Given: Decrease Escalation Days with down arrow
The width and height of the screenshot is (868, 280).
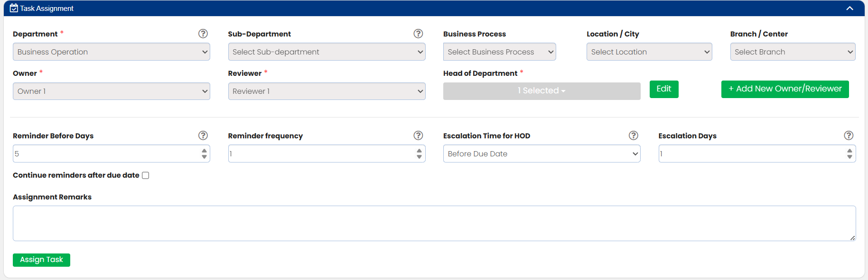Looking at the screenshot, I should click(849, 157).
